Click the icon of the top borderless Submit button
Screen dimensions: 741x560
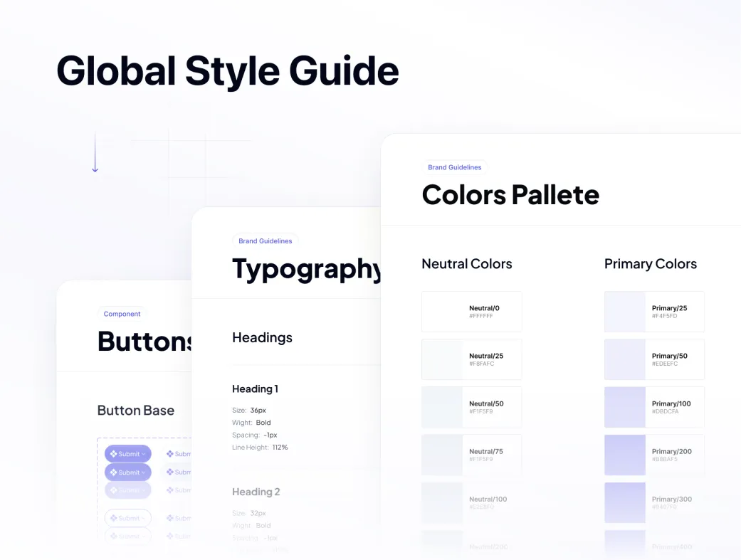(170, 454)
